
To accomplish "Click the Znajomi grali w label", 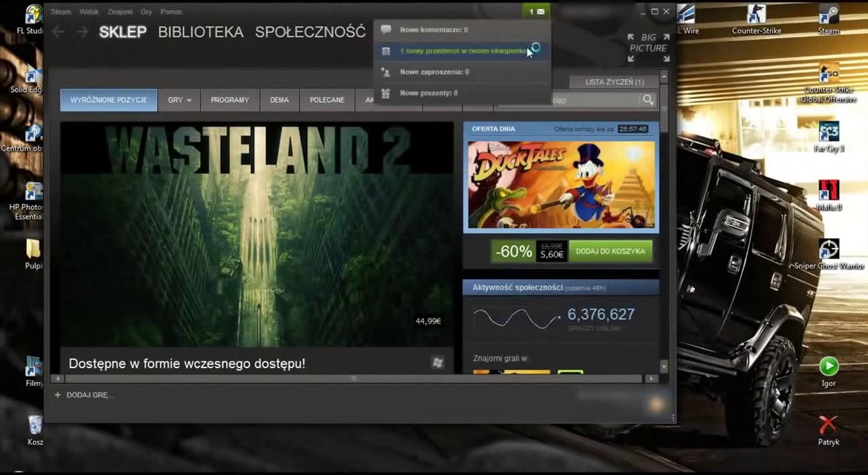I will click(501, 358).
